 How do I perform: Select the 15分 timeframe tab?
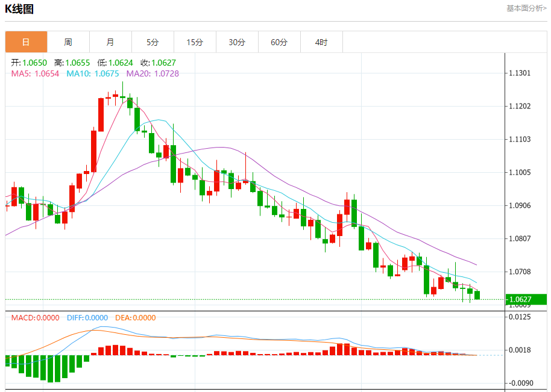click(x=195, y=42)
